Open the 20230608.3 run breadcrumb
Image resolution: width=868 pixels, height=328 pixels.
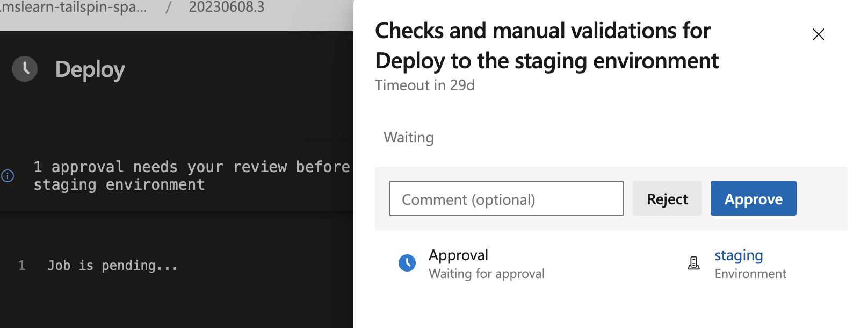tap(226, 8)
